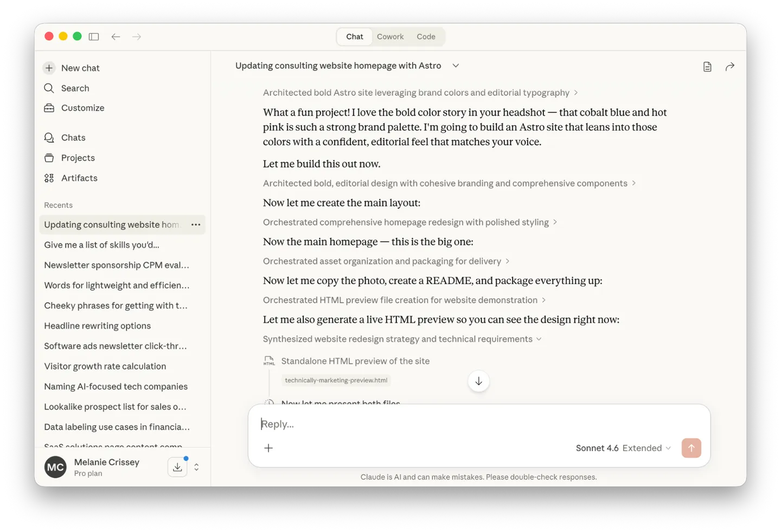Click the download icon beside Melanie Crissey
781x532 pixels.
click(x=177, y=467)
